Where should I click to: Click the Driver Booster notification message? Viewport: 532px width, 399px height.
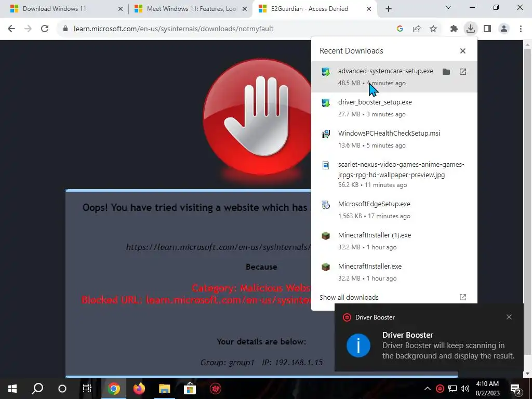pyautogui.click(x=448, y=351)
